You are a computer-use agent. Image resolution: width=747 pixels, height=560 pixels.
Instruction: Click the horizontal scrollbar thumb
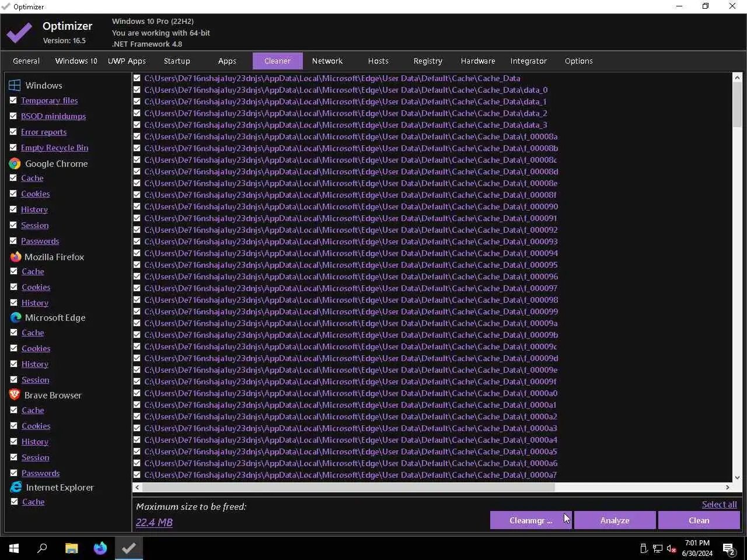click(348, 487)
